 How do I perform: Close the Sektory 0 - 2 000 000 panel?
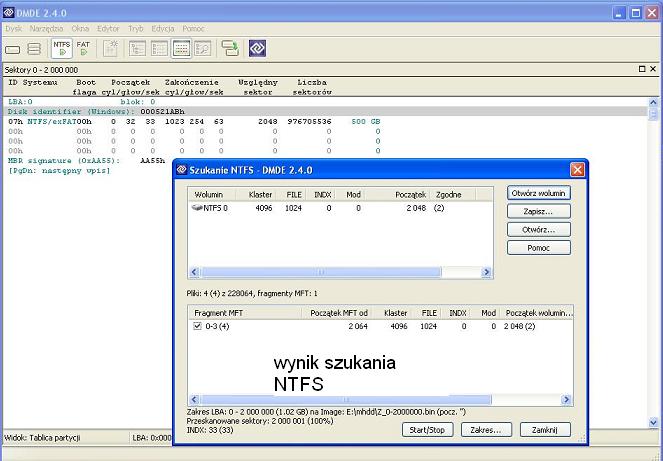click(x=653, y=69)
